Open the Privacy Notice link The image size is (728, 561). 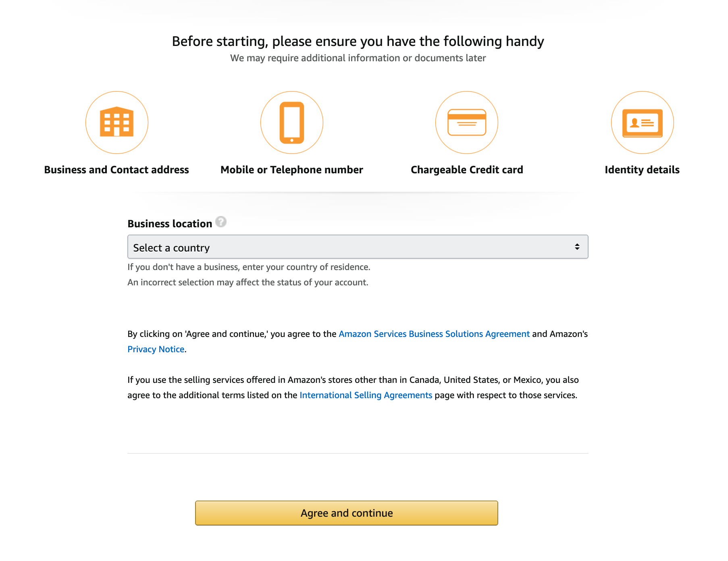coord(155,349)
